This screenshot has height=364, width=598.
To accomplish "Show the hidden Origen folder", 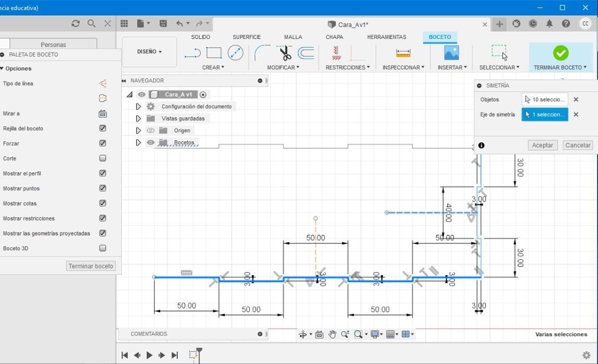I will click(x=151, y=130).
